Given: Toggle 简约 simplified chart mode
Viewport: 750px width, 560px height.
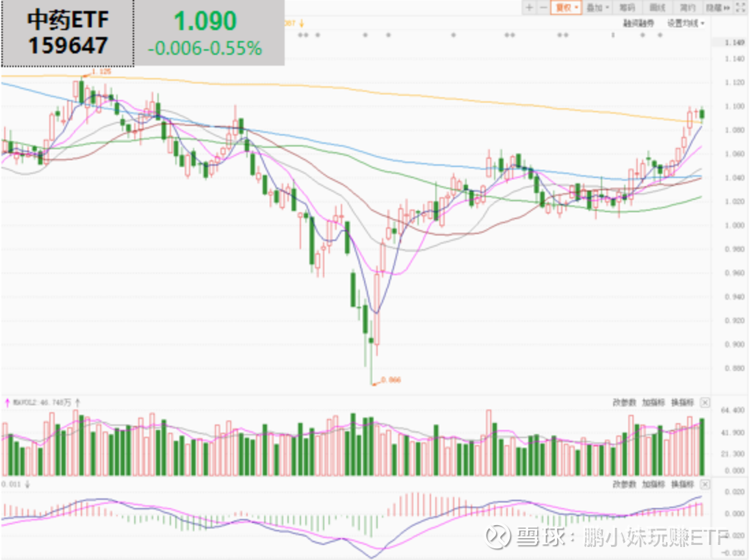Looking at the screenshot, I should click(x=686, y=8).
